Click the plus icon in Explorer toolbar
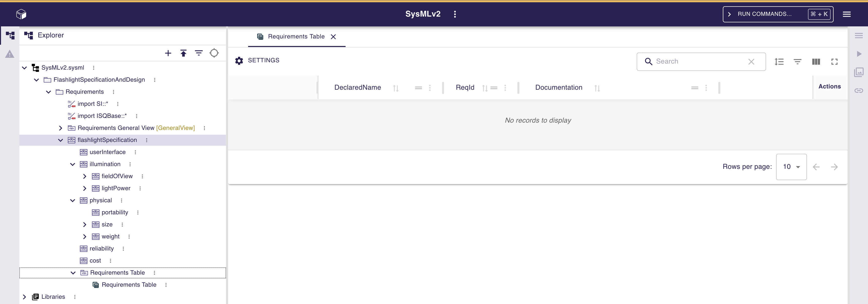Screen dimensions: 868x304 pos(168,53)
